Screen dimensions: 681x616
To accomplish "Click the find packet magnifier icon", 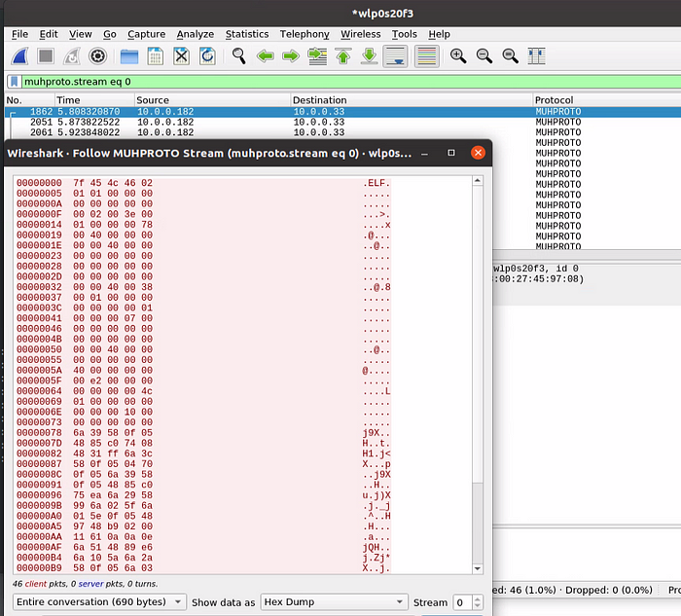I will pyautogui.click(x=237, y=56).
